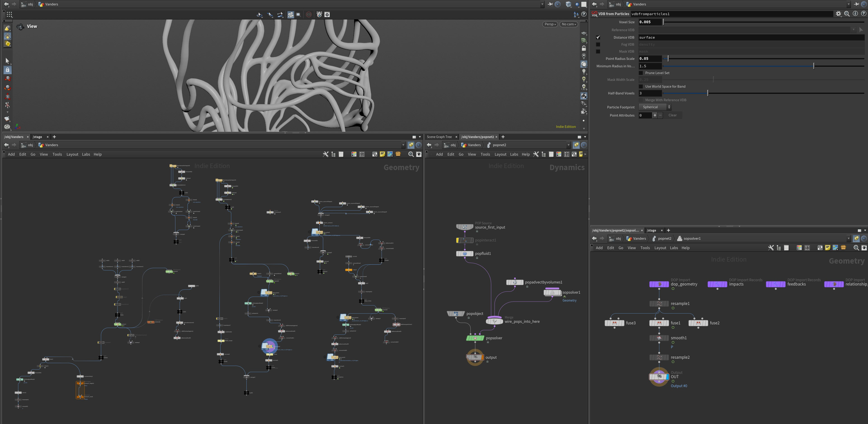Open the Labs menu in Vanders network
868x424 pixels.
[86, 154]
